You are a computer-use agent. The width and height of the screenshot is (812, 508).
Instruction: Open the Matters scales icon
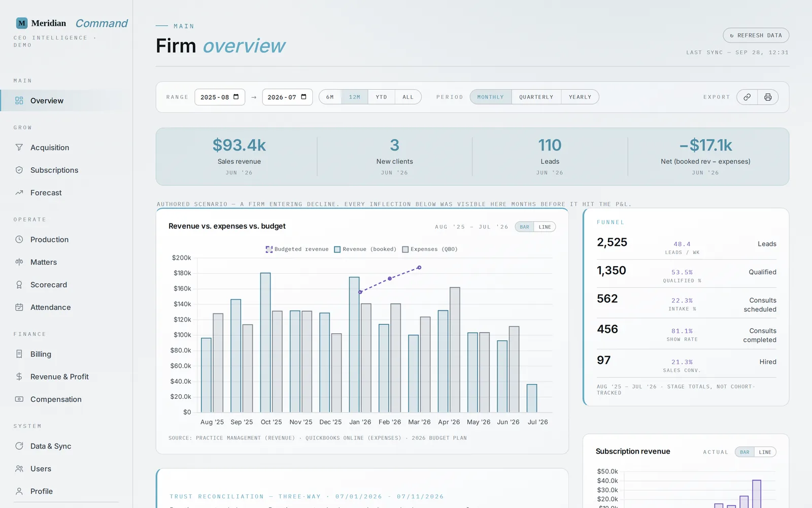(x=19, y=262)
